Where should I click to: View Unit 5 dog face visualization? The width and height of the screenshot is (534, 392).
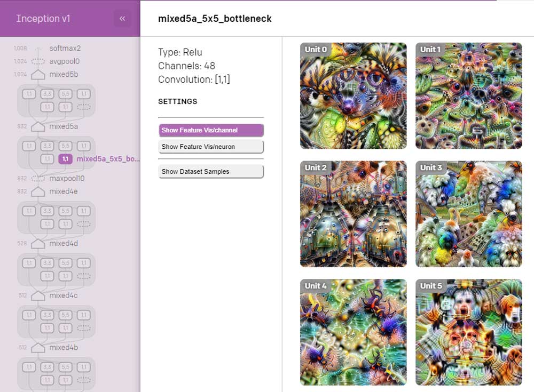pyautogui.click(x=468, y=332)
